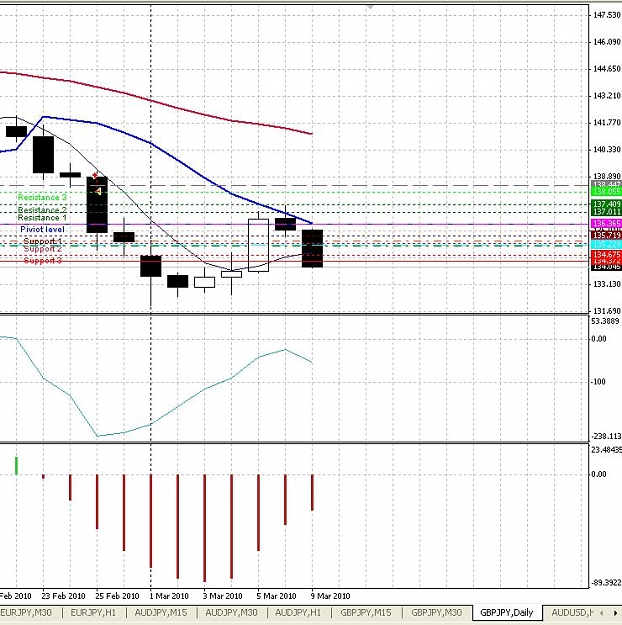Click the 141.770 price scale value
The image size is (622, 625).
tap(607, 123)
